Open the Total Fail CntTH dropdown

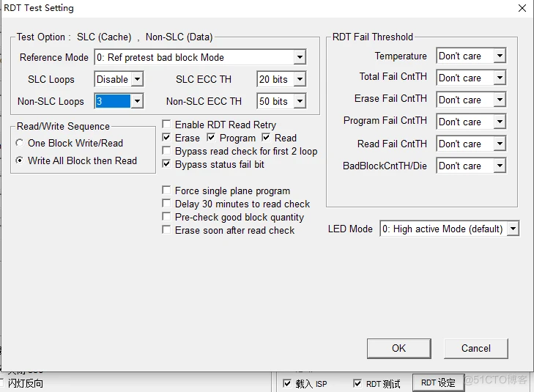471,78
